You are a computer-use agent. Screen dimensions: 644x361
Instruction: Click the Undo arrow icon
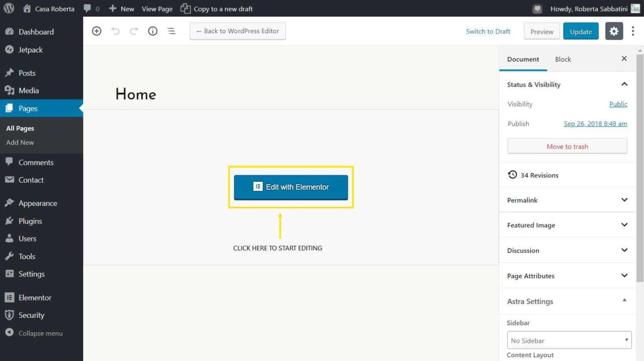coord(115,31)
